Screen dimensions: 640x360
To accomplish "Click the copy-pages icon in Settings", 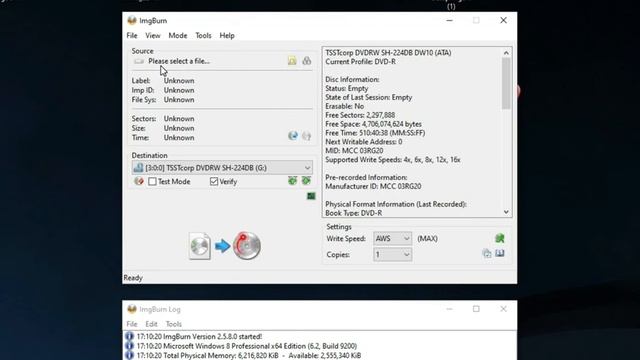I will pyautogui.click(x=487, y=253).
